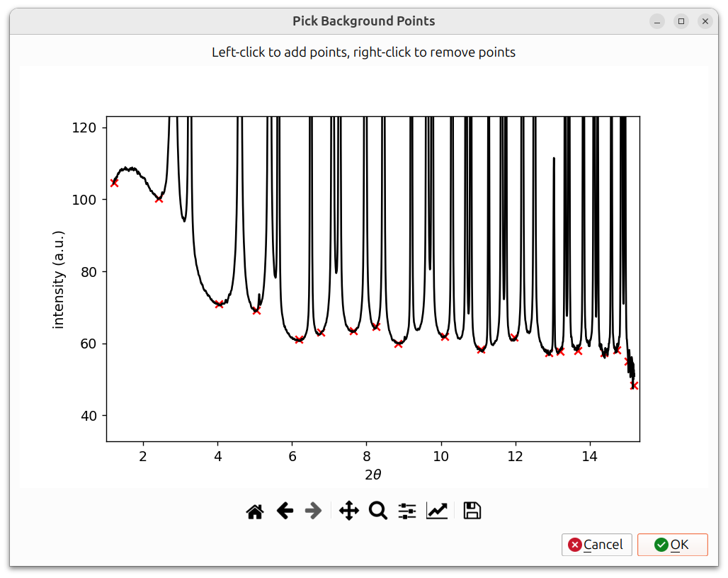The image size is (728, 578).
Task: Maximize the Pick Background Points window
Action: click(x=681, y=21)
